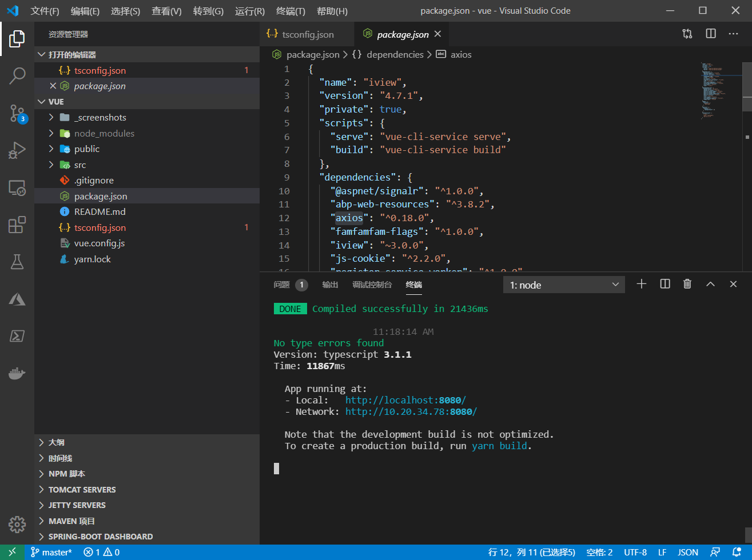The image size is (752, 560).
Task: Split the editor to the right
Action: [711, 34]
